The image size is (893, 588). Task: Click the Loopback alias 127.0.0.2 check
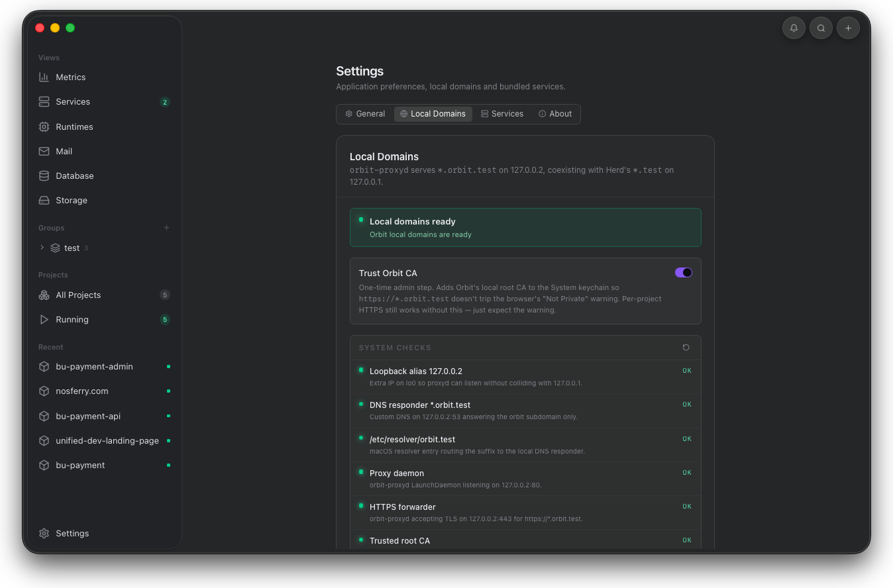[525, 377]
